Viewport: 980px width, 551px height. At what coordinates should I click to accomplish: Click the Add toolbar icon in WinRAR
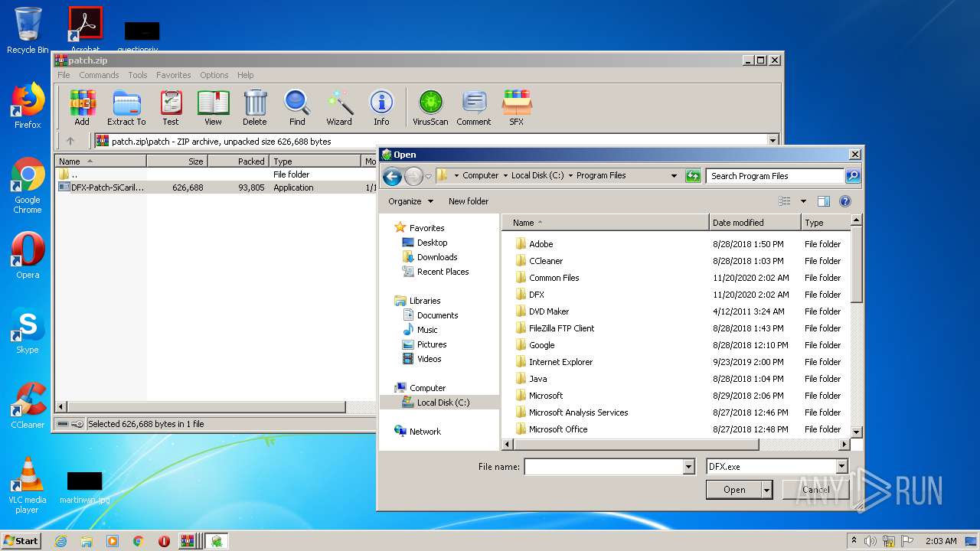(x=82, y=108)
